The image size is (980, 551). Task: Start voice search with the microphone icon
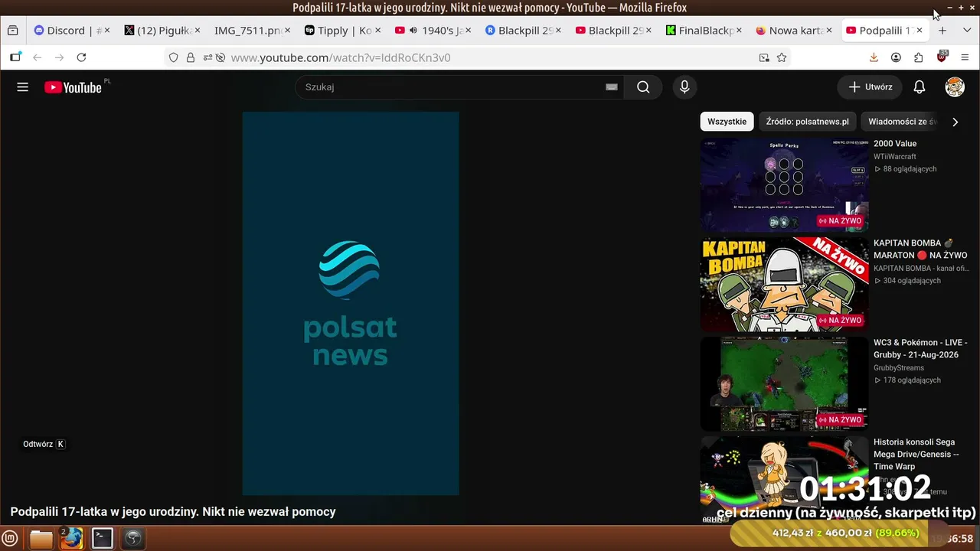coord(684,87)
